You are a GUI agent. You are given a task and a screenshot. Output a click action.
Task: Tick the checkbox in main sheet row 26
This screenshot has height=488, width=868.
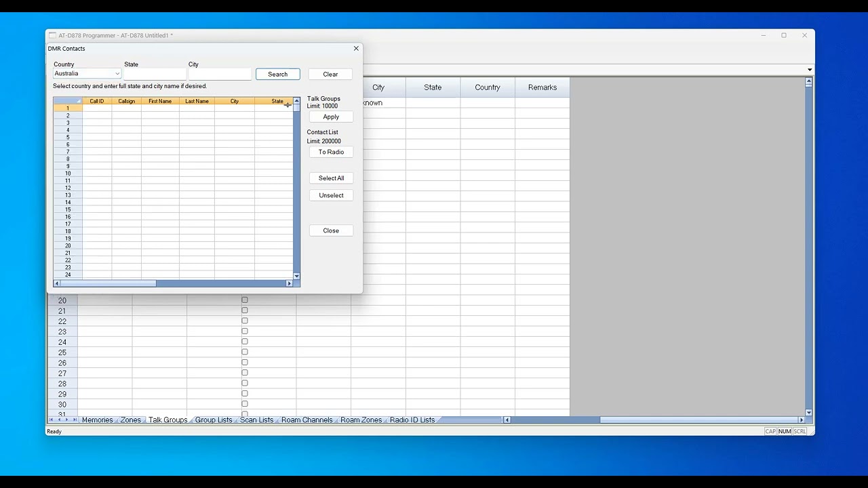tap(245, 363)
